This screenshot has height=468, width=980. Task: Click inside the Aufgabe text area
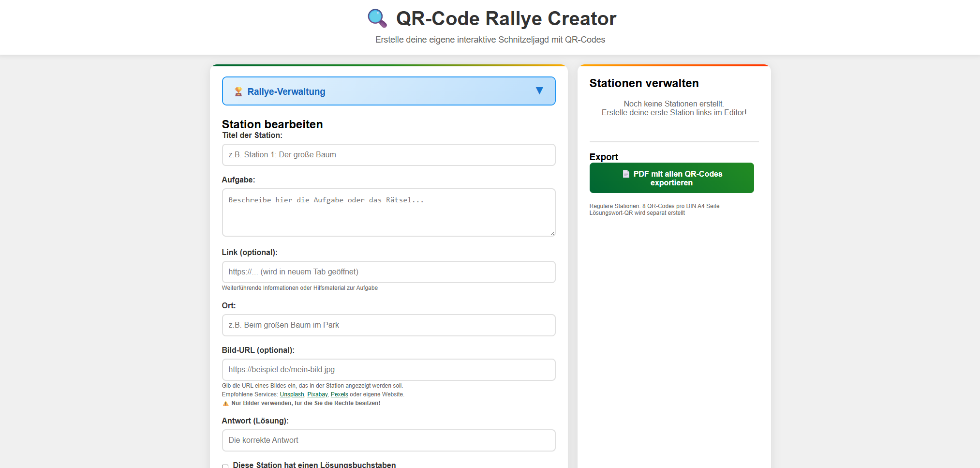(x=388, y=212)
